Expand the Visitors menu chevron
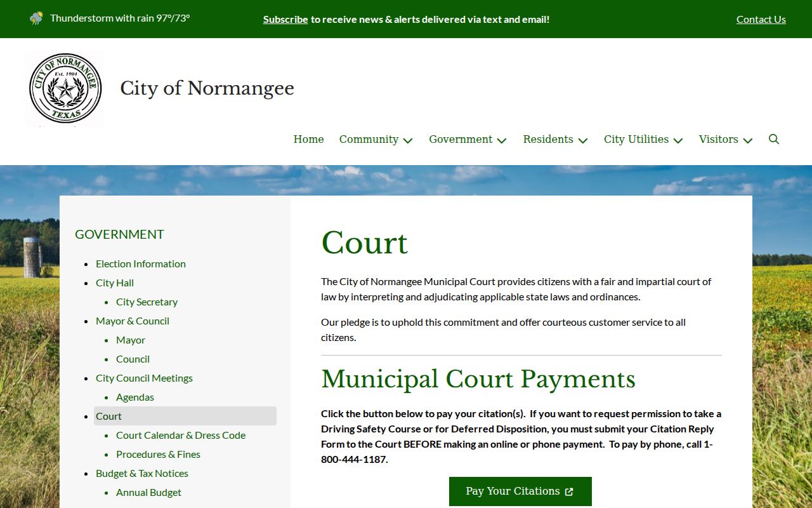 pos(748,140)
